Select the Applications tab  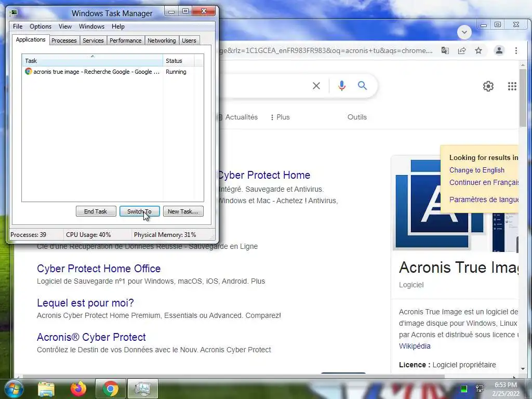(x=31, y=39)
